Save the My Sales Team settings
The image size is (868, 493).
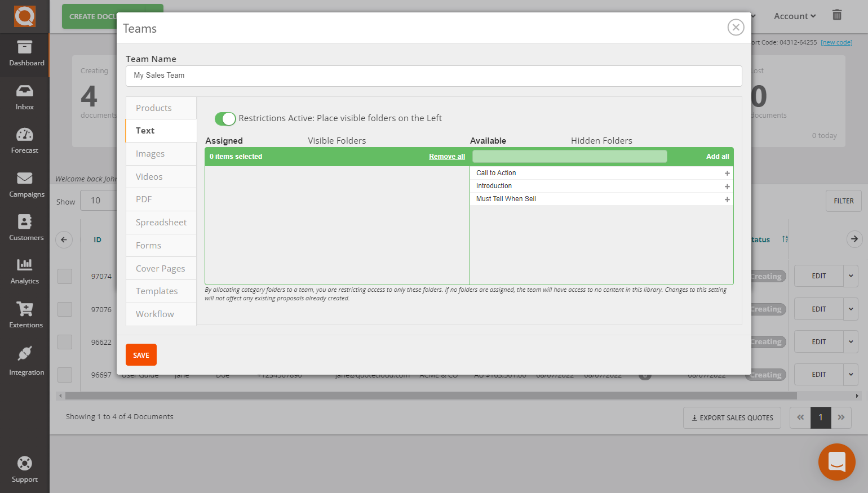pyautogui.click(x=141, y=354)
